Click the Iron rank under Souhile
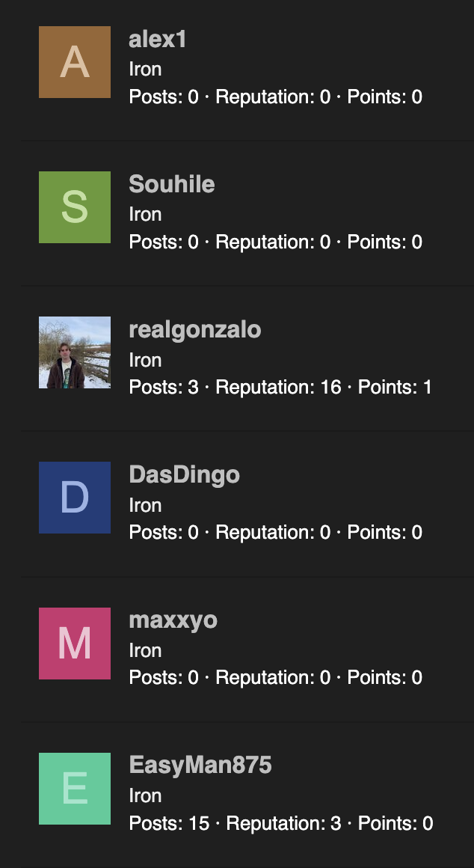The height and width of the screenshot is (868, 474). click(146, 214)
